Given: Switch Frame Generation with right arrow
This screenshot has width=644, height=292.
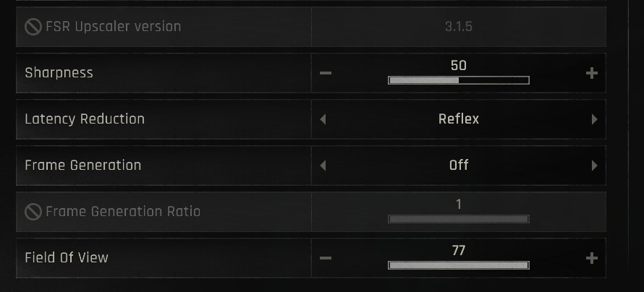Looking at the screenshot, I should click(594, 166).
